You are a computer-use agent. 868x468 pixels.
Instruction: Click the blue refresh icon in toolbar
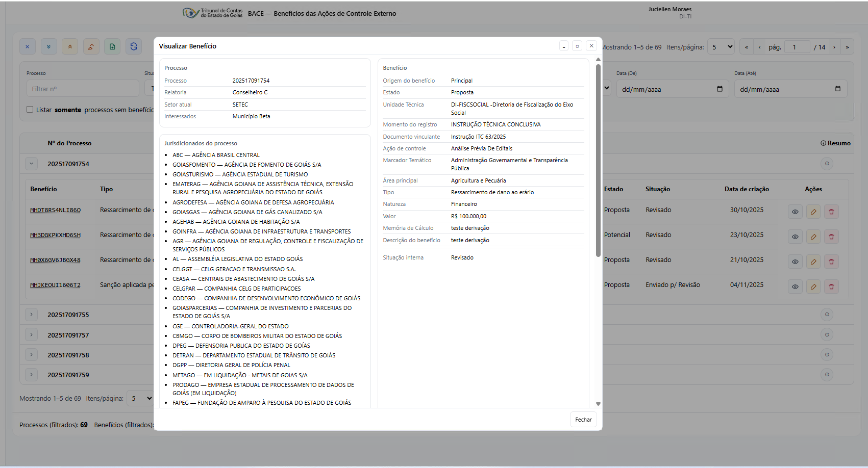(x=134, y=46)
